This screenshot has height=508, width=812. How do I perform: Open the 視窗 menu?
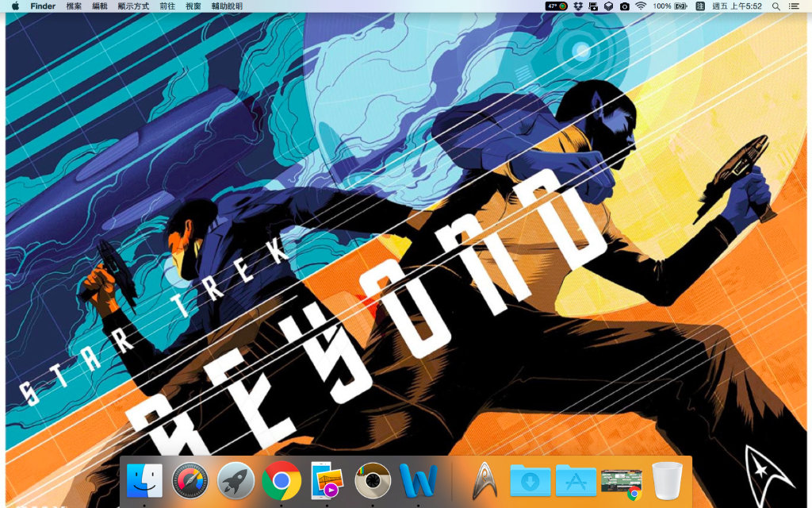(x=193, y=6)
